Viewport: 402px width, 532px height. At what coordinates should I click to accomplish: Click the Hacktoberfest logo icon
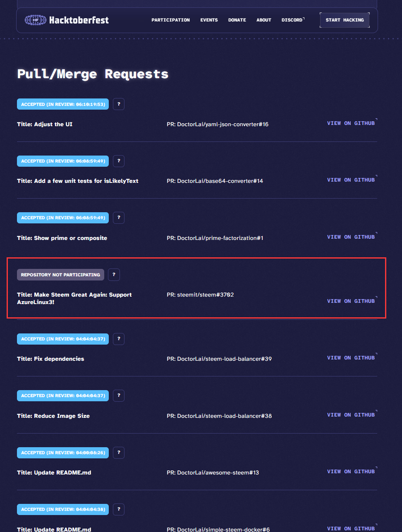36,20
